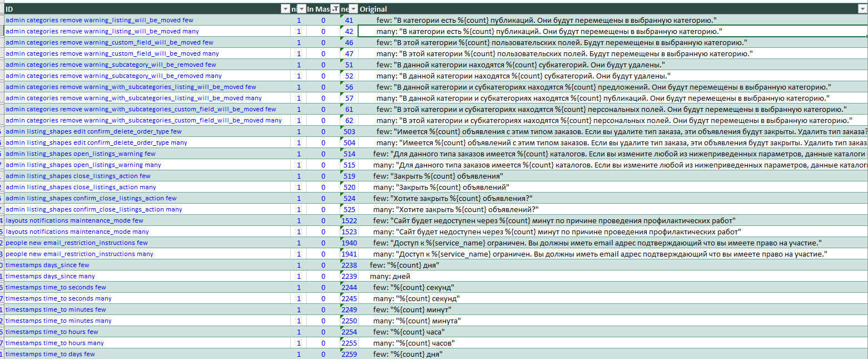Select Original cell 'few: "Доступ к %{service_name} ограничен'

[613, 243]
